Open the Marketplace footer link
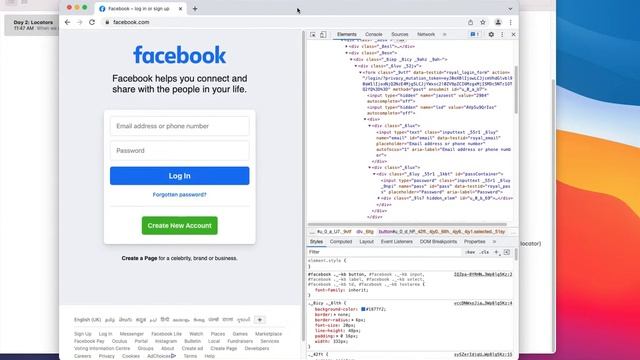 click(269, 334)
